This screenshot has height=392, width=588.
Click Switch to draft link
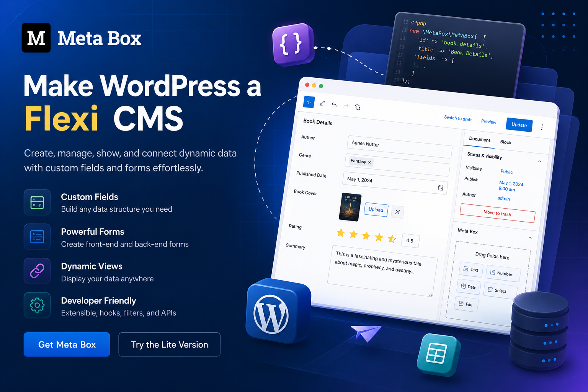[x=458, y=118]
